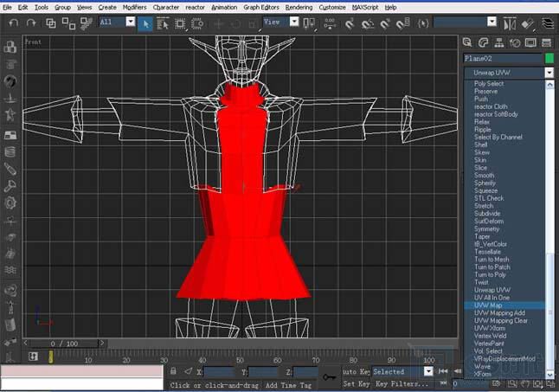Viewport: 559px width, 392px height.
Task: Open the Selected key set dropdown
Action: point(428,372)
